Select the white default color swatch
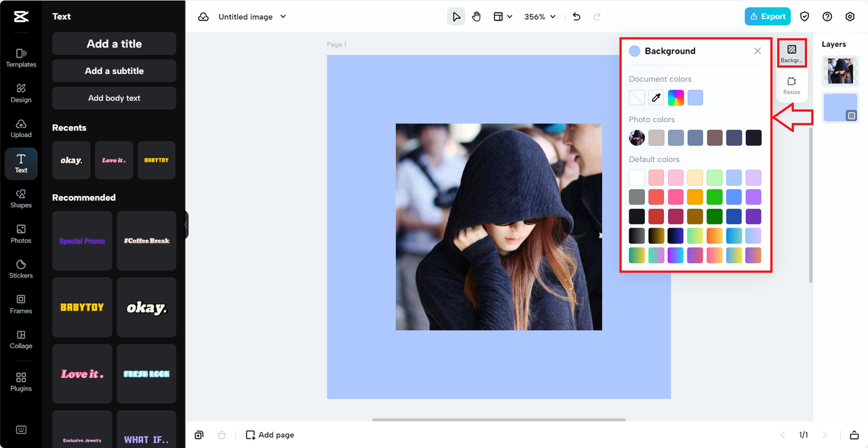Viewport: 868px width, 448px height. [637, 178]
